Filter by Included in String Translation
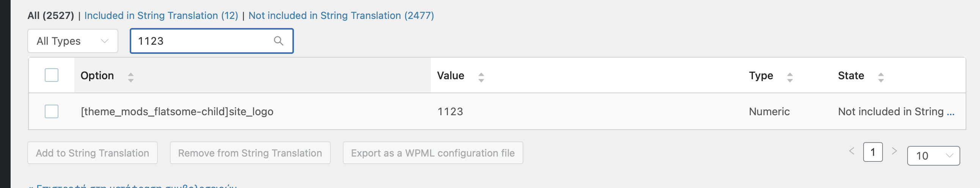 pos(161,15)
